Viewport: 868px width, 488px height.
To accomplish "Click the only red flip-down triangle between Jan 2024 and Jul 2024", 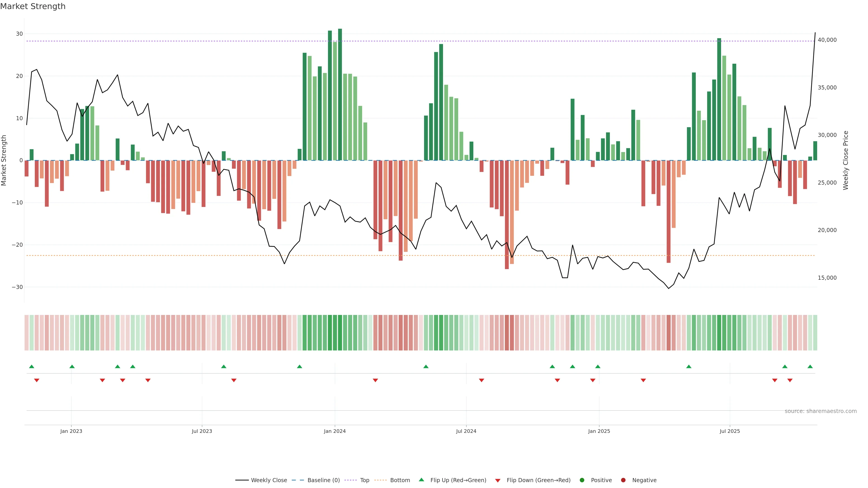I will coord(375,380).
